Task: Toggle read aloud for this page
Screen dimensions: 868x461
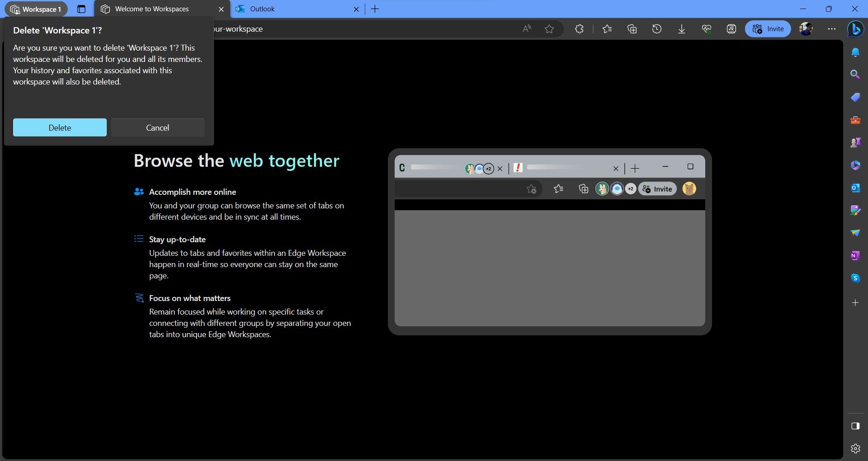Action: click(526, 28)
